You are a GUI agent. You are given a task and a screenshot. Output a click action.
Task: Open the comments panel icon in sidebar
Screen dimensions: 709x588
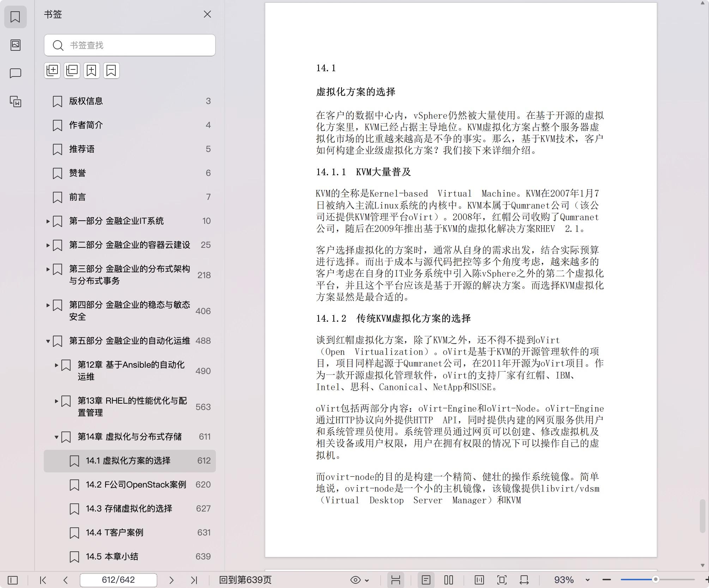pos(15,73)
